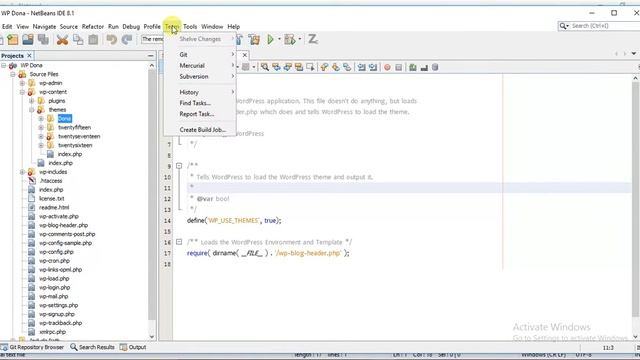Open the Git submenu
Image resolution: width=640 pixels, height=360 pixels.
200,54
